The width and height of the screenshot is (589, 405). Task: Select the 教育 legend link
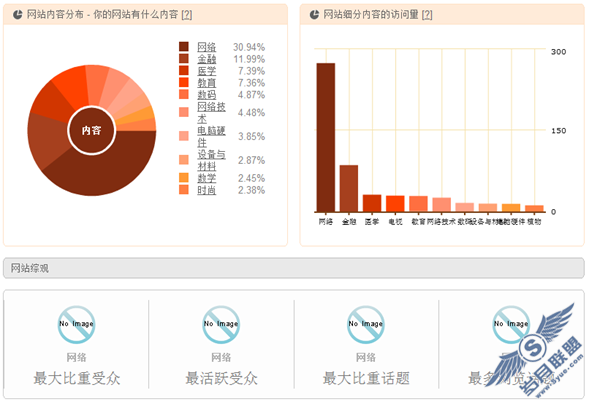click(207, 83)
